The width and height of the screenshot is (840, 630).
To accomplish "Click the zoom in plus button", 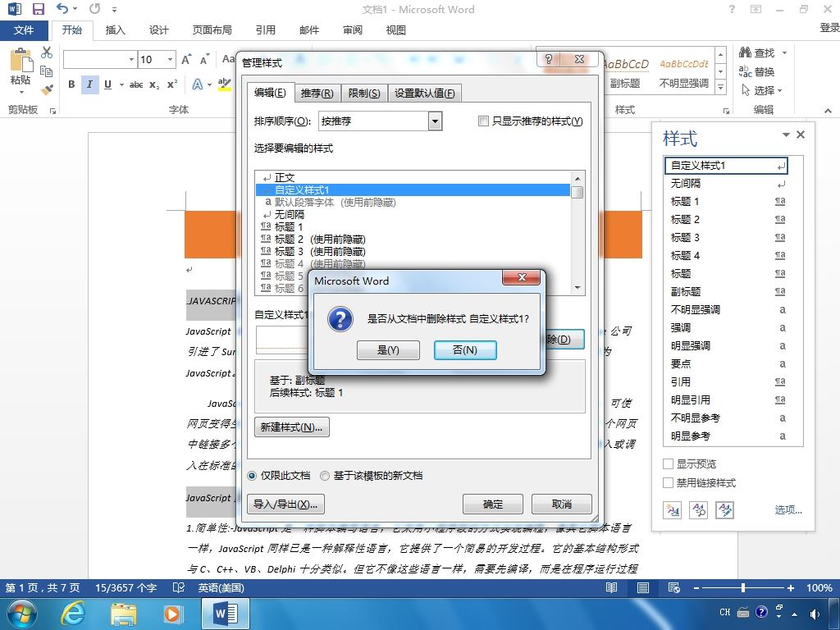I will (x=790, y=587).
